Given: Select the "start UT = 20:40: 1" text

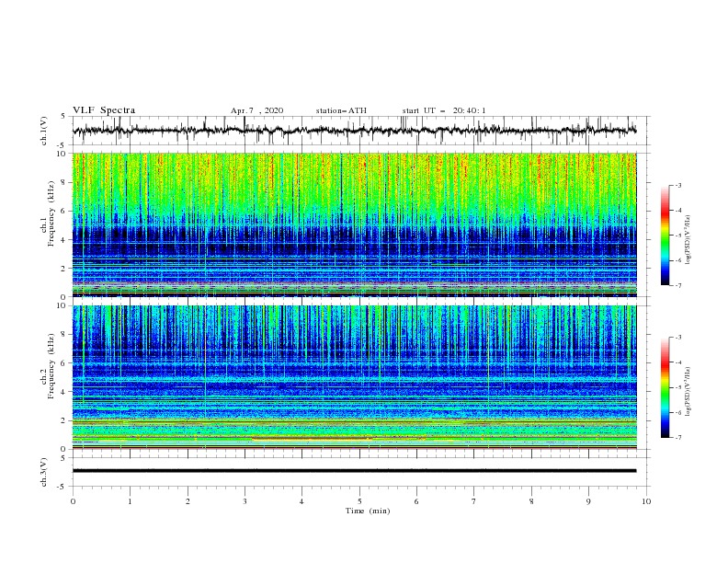Looking at the screenshot, I should tap(444, 110).
